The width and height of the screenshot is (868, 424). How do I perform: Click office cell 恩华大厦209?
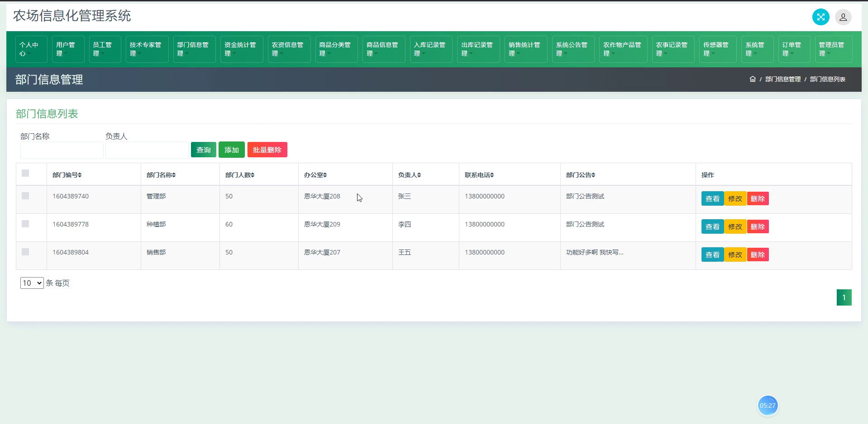pyautogui.click(x=322, y=224)
